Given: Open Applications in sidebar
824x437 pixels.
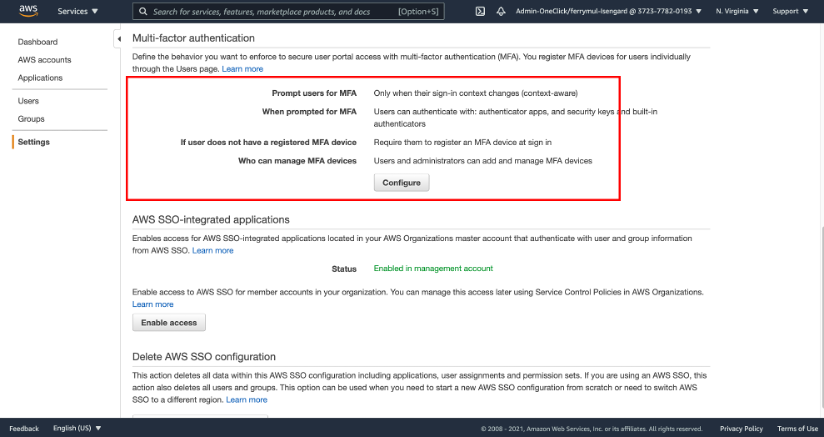Looking at the screenshot, I should (40, 78).
